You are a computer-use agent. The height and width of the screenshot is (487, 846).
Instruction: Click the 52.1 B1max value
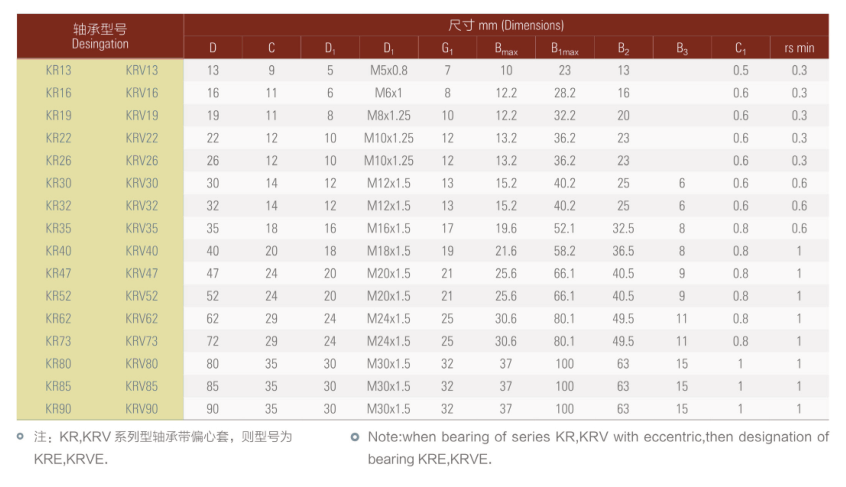pos(564,228)
